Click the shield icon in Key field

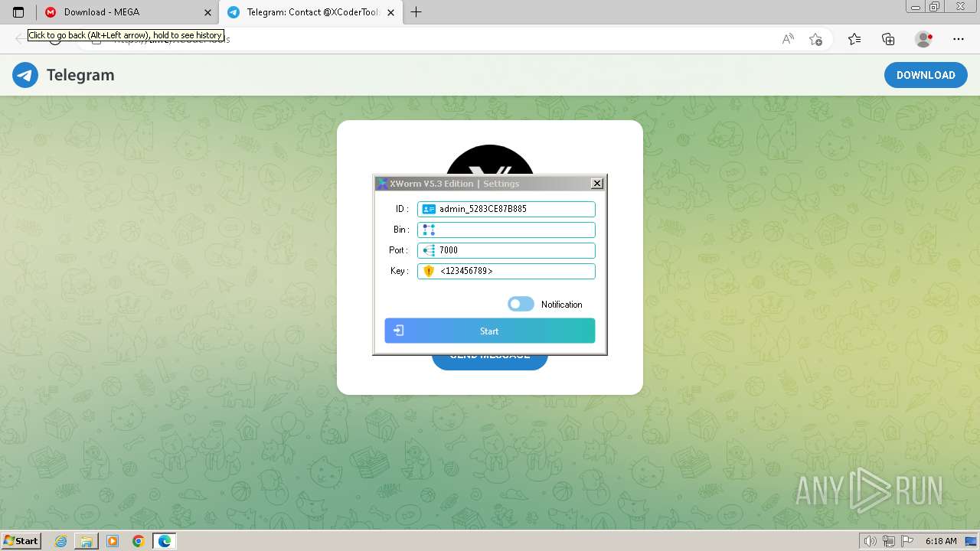(429, 271)
